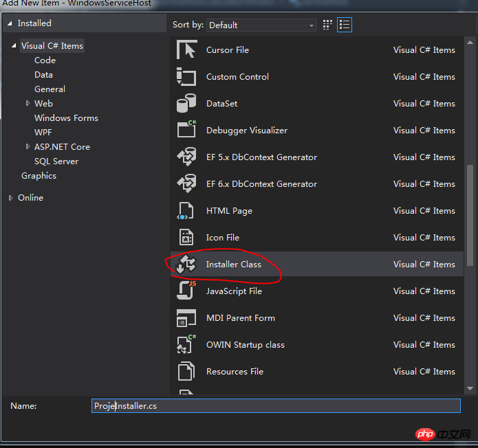
Task: Choose the Icon File template name
Action: [x=223, y=238]
